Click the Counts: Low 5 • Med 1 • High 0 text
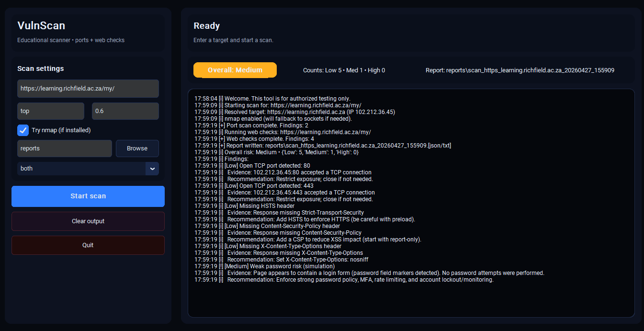The width and height of the screenshot is (644, 331). [344, 70]
